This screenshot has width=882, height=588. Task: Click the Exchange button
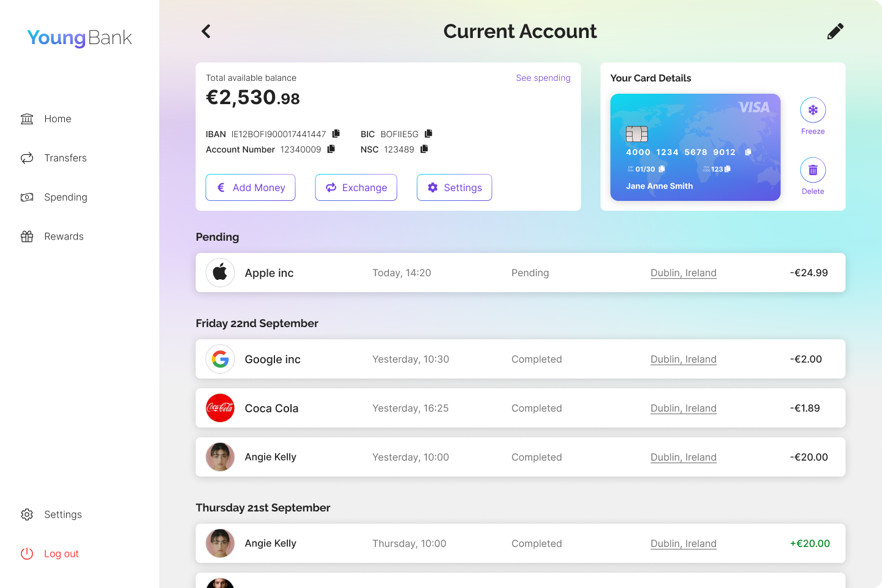pyautogui.click(x=356, y=187)
